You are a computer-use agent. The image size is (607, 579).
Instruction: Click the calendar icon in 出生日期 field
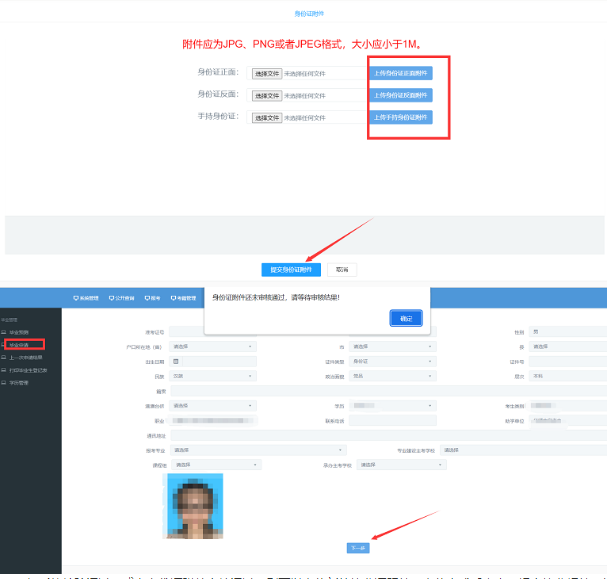tap(176, 361)
